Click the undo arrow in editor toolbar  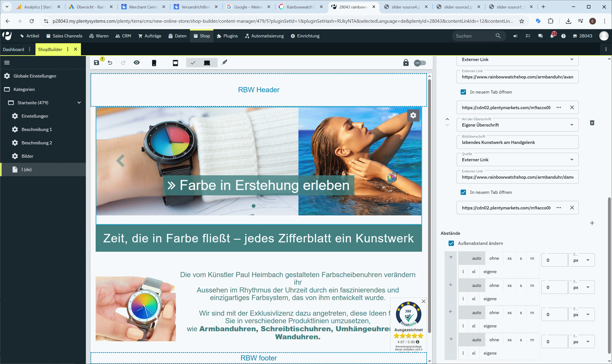110,63
